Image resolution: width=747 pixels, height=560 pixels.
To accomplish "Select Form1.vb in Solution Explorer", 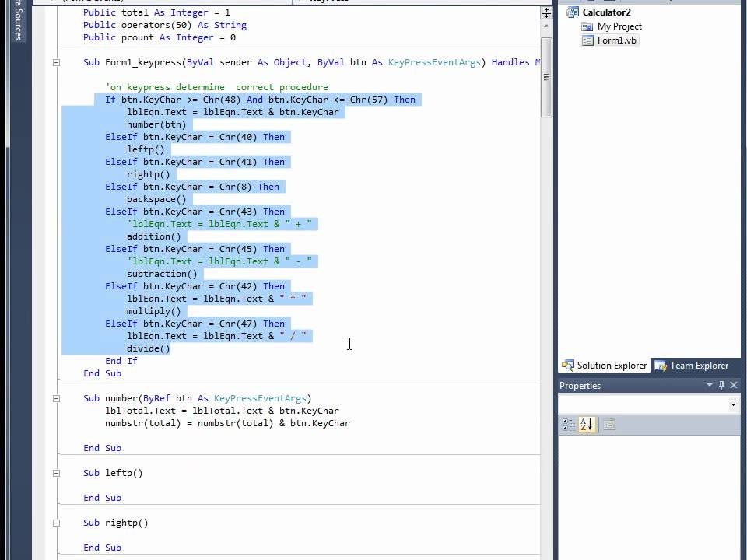I will coord(616,40).
